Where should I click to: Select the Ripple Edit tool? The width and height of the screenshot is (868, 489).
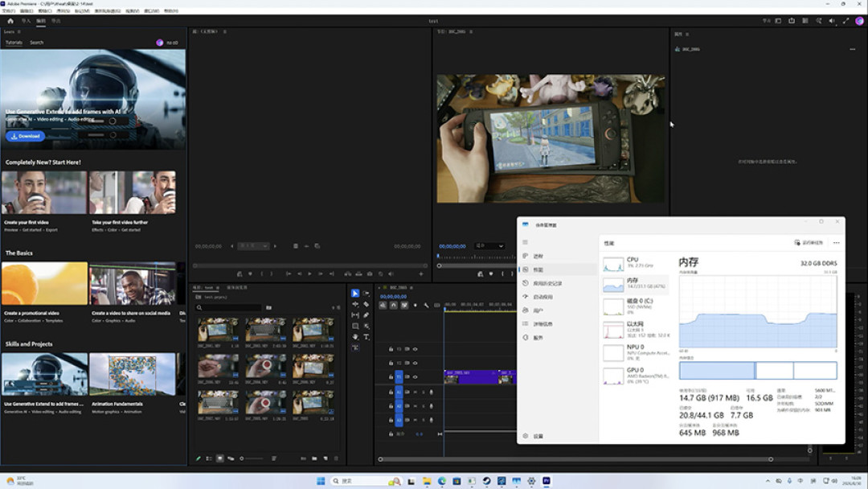coord(355,304)
